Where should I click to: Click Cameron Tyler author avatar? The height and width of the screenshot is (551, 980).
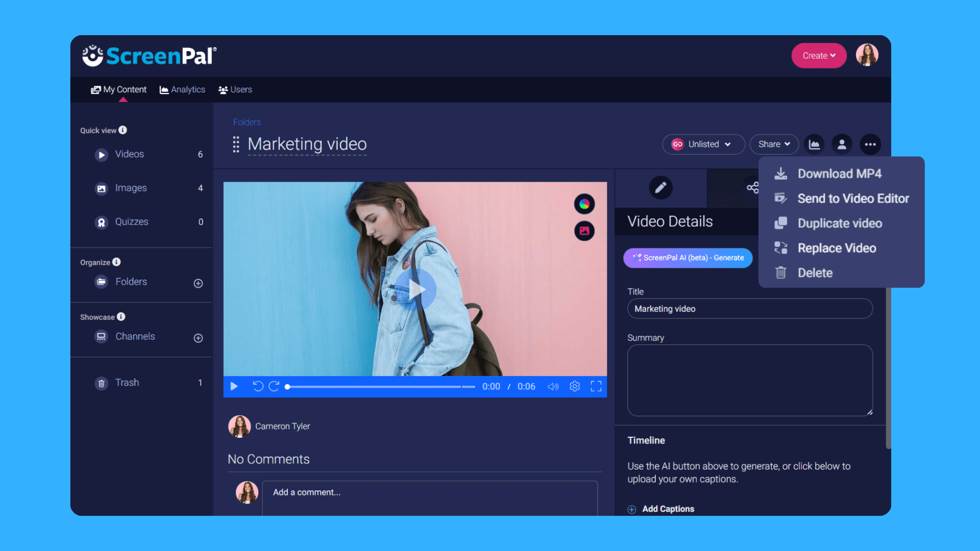(x=239, y=427)
